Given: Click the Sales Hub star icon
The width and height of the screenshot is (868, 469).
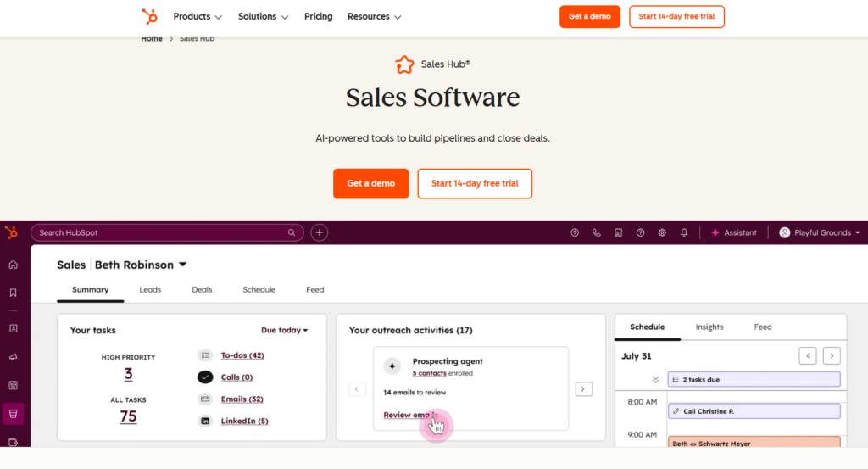Looking at the screenshot, I should tap(404, 64).
